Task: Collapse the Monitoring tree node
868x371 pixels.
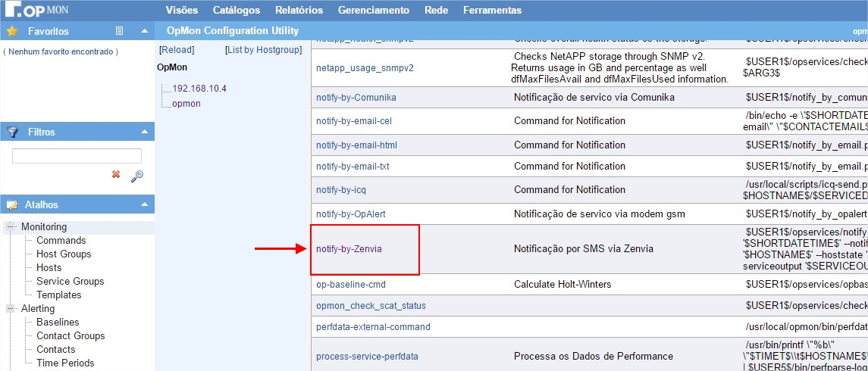Action: click(x=11, y=227)
